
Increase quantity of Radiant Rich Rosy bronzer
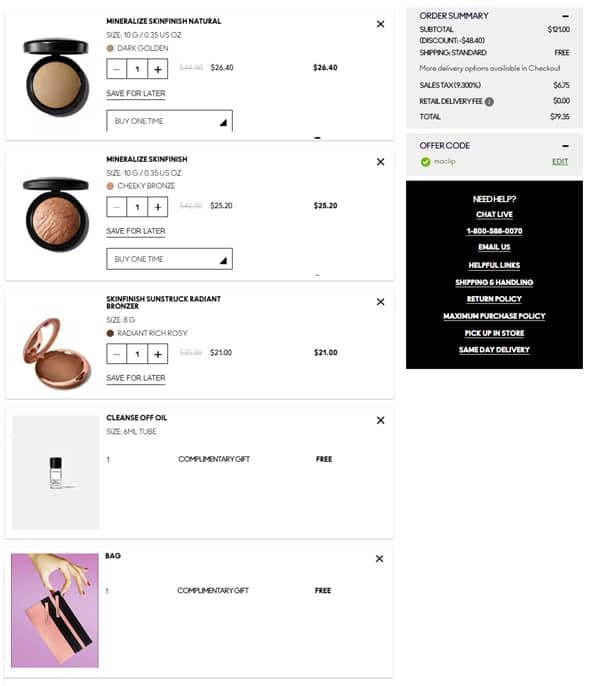pyautogui.click(x=158, y=354)
